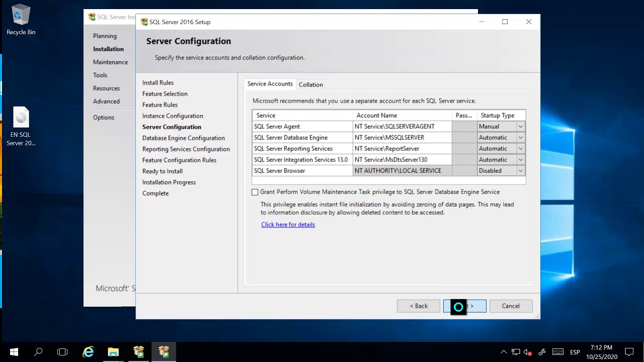Viewport: 644px width, 362px height.
Task: Open Tools in the Installation Center window
Action: coord(100,75)
